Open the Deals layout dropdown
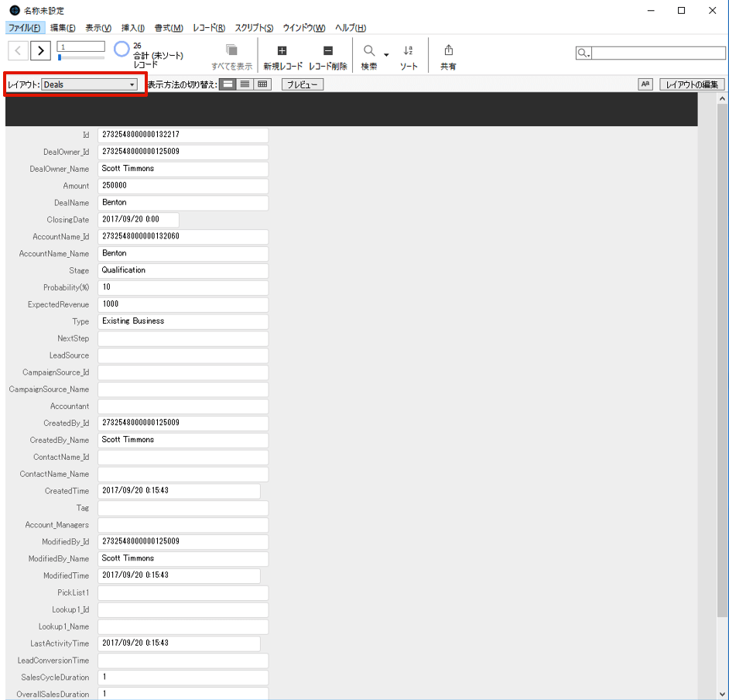 click(90, 84)
